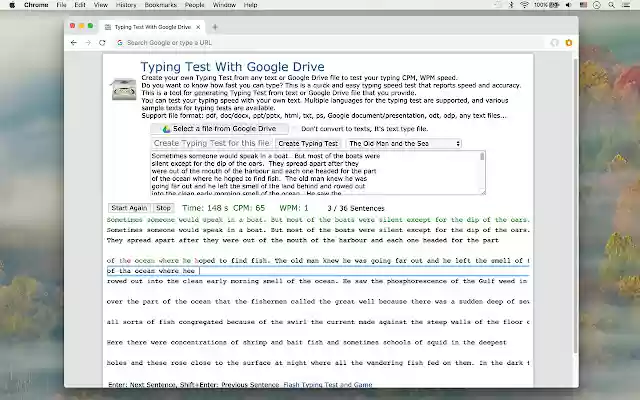Click the Create Typing Test for this file field

tap(212, 143)
